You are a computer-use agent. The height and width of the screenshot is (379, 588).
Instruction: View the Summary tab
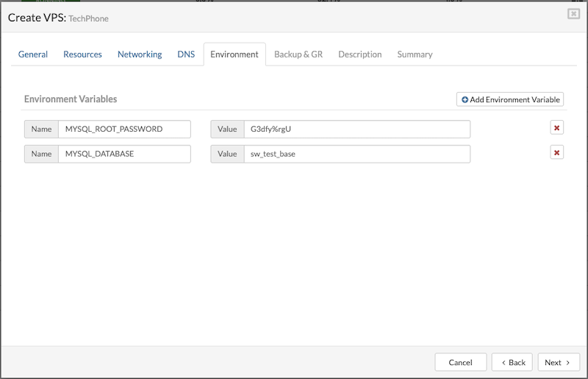point(415,54)
